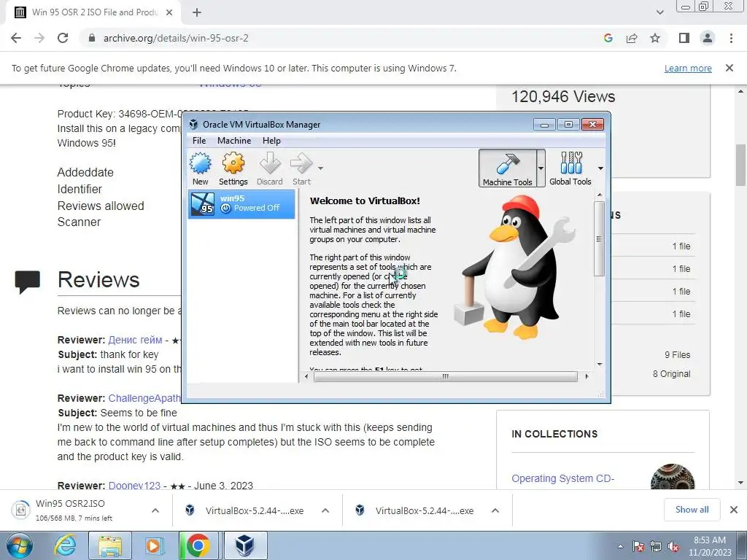Reload the archive.org page
This screenshot has width=747, height=560.
[63, 38]
